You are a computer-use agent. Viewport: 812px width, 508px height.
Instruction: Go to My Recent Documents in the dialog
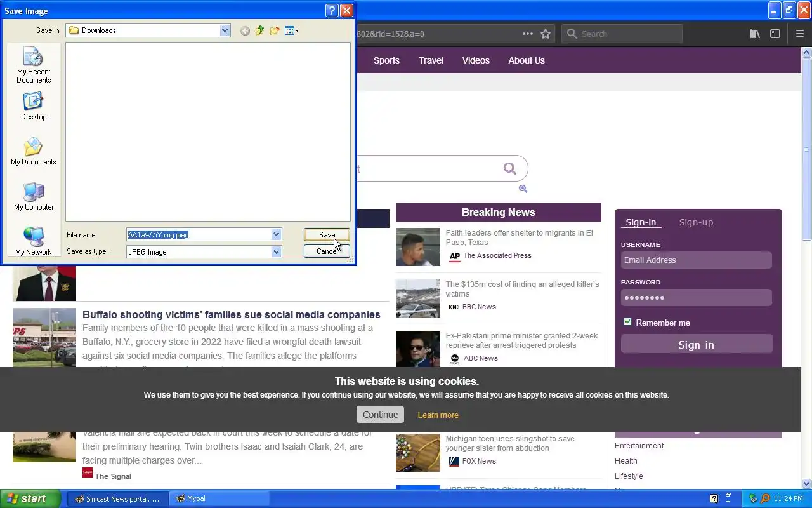click(34, 65)
